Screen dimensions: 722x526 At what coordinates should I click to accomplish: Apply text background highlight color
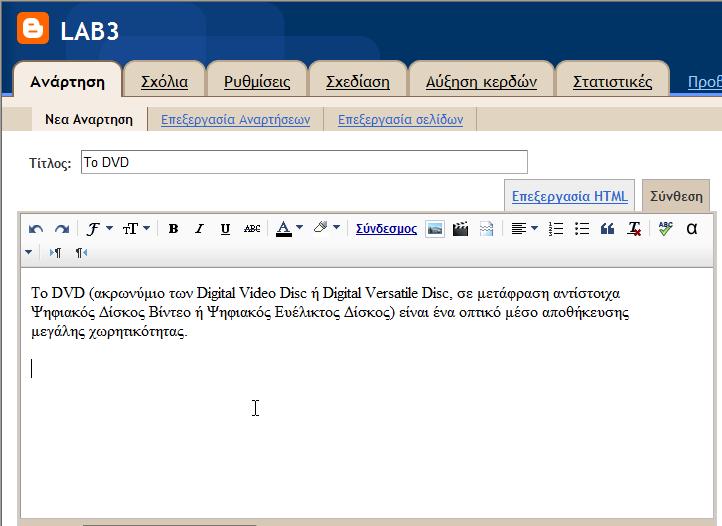tap(320, 228)
